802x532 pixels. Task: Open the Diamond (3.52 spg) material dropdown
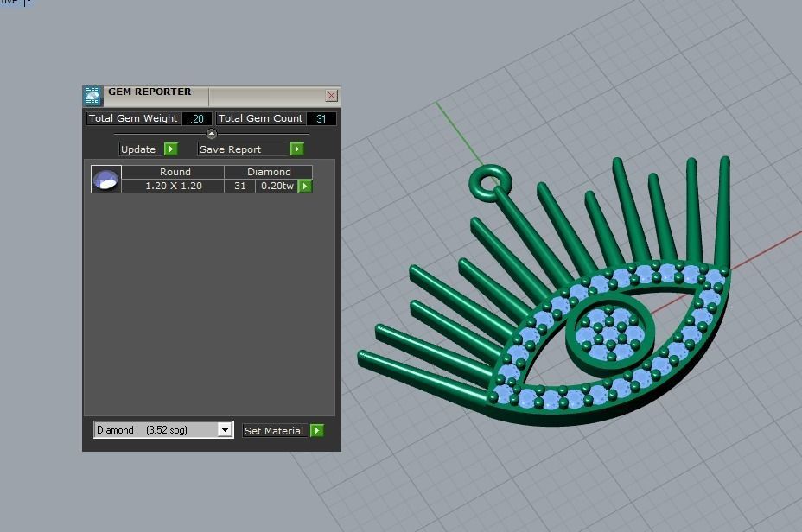163,430
